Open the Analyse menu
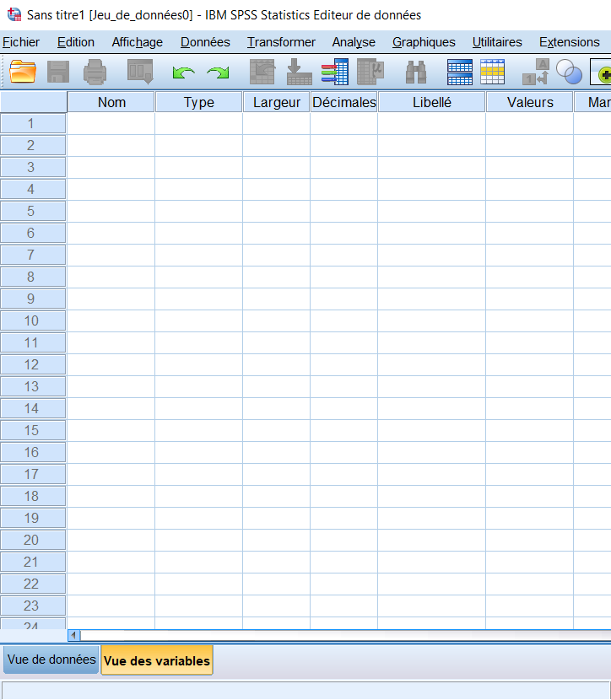The image size is (611, 700). [x=354, y=42]
